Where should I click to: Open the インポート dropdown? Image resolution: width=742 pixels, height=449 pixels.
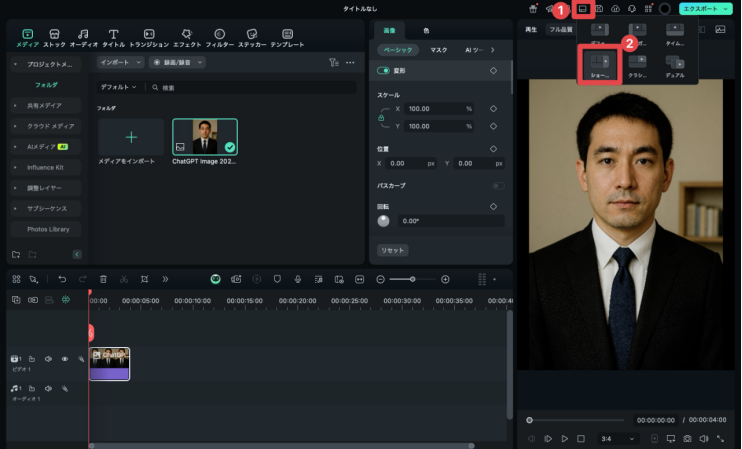coord(121,62)
